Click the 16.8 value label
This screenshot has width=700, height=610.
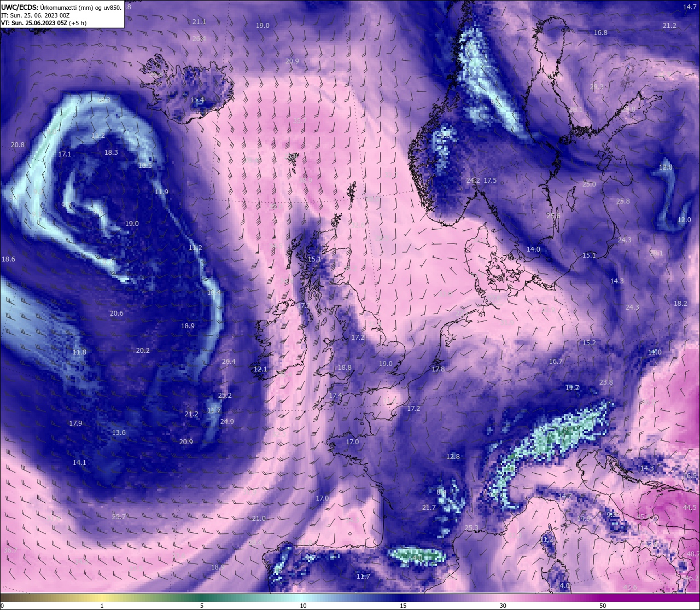click(600, 33)
